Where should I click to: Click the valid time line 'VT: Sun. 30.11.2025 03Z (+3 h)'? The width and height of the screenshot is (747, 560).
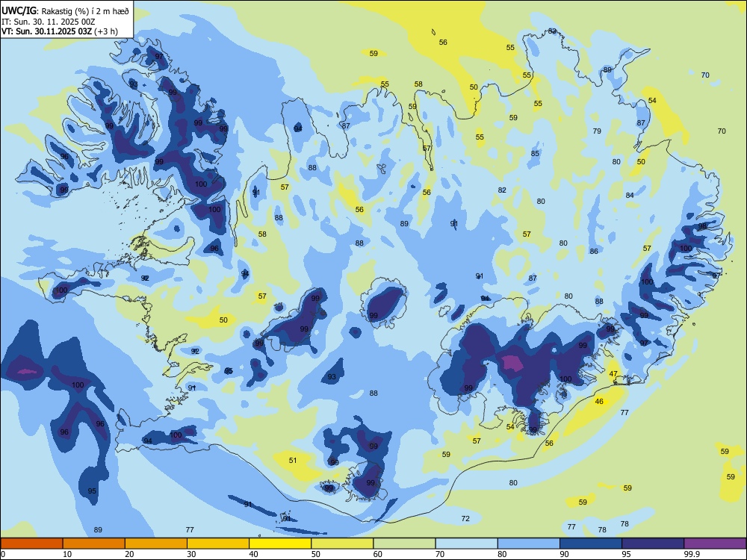coord(60,31)
